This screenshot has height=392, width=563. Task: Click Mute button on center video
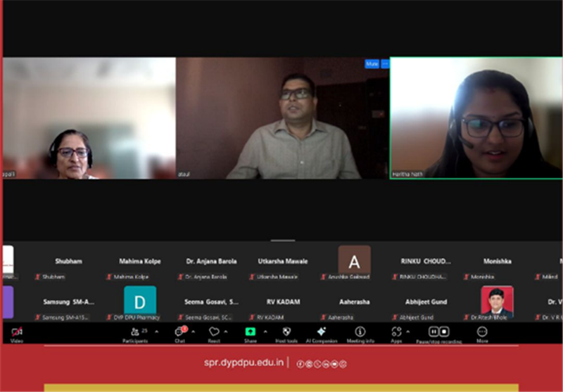click(371, 64)
